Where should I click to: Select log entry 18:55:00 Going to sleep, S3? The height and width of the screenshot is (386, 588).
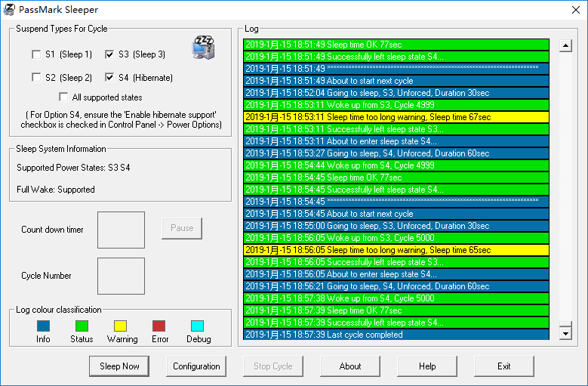pyautogui.click(x=396, y=226)
